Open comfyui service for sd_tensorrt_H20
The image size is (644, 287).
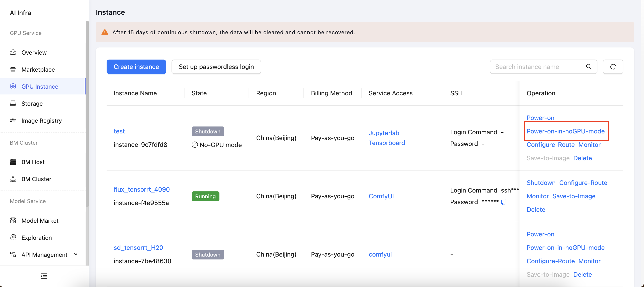coord(380,254)
